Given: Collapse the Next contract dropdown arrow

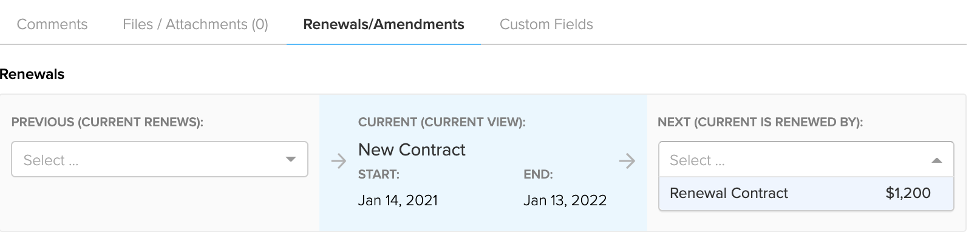Looking at the screenshot, I should (x=937, y=160).
